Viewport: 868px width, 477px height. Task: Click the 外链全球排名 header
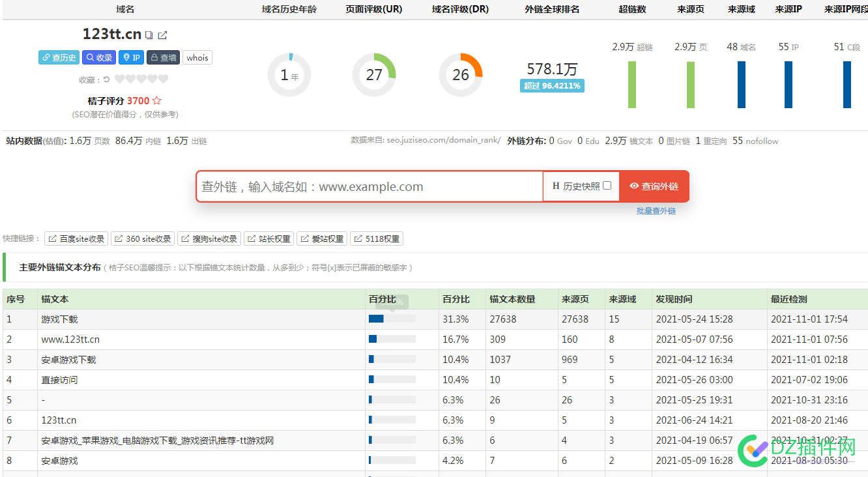point(552,9)
